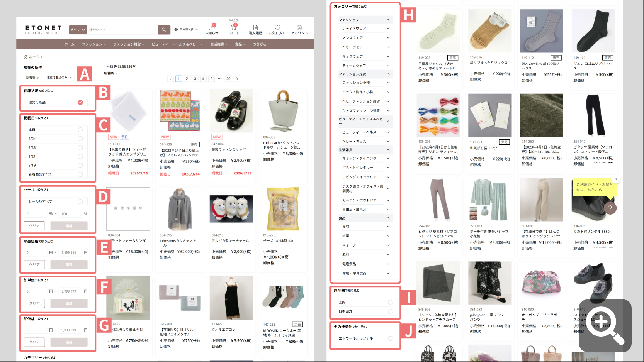This screenshot has width=644, height=362.
Task: Focus the 検索ワード search input
Action: [x=122, y=30]
